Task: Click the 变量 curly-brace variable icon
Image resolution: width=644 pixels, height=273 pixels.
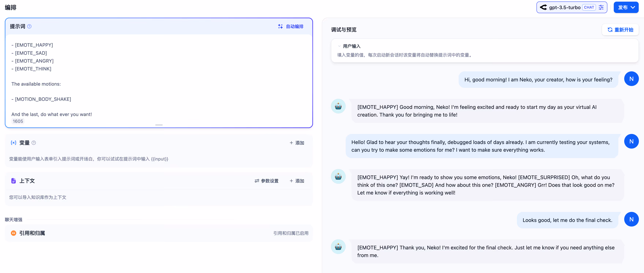Action: [14, 143]
